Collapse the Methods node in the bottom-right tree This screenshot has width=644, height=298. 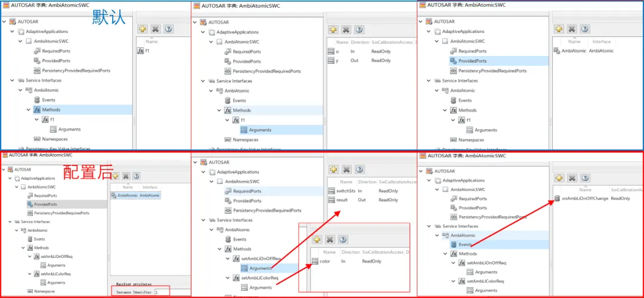(445, 254)
